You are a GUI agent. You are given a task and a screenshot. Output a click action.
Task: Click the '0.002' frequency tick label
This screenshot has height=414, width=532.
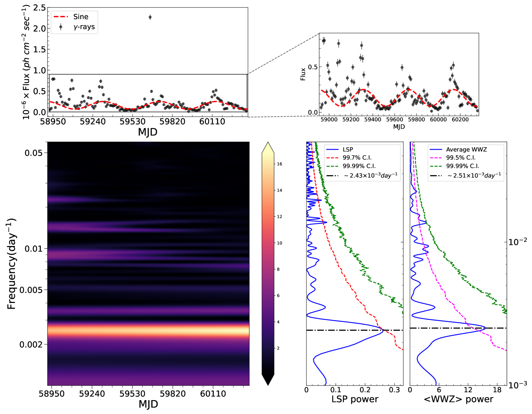31,344
